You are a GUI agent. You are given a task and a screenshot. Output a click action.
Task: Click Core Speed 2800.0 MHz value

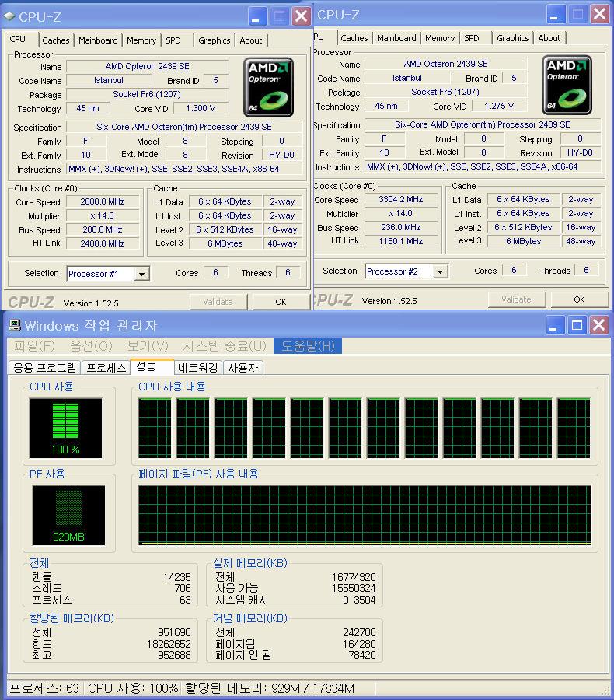pos(103,201)
